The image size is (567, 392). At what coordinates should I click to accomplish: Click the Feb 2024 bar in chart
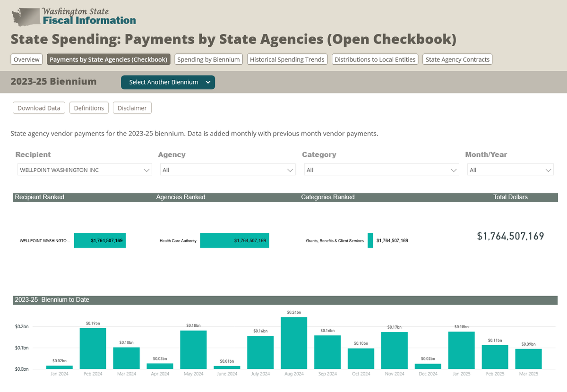(93, 349)
